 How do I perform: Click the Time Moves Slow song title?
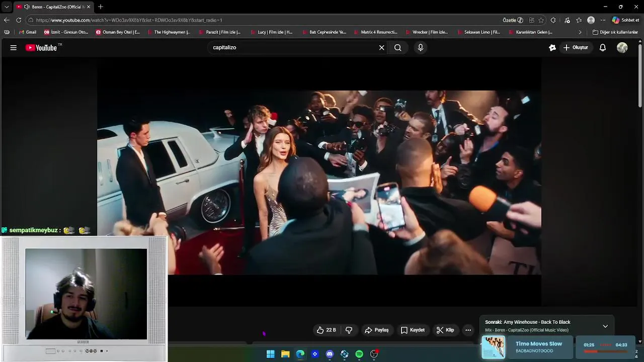539,344
